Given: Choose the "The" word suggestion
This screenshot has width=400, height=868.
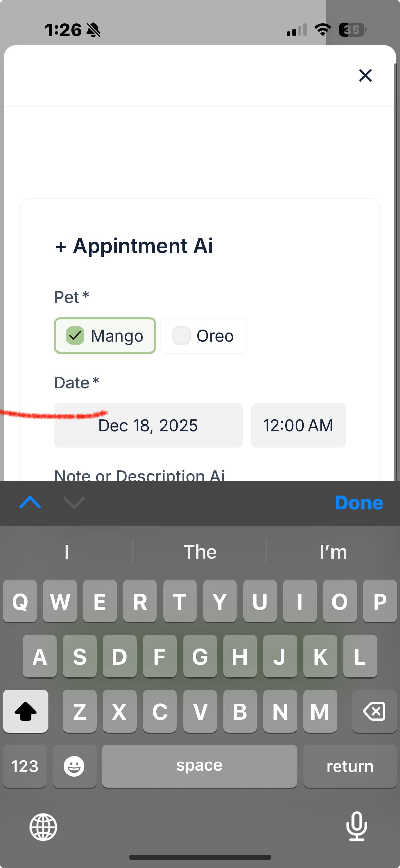Looking at the screenshot, I should [200, 552].
